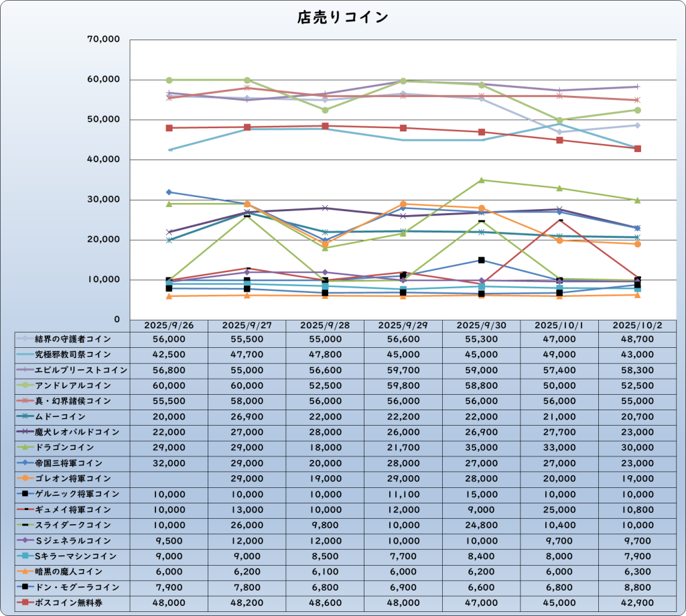Click the 2025/10/2 date column header
This screenshot has width=686, height=616.
tap(638, 325)
